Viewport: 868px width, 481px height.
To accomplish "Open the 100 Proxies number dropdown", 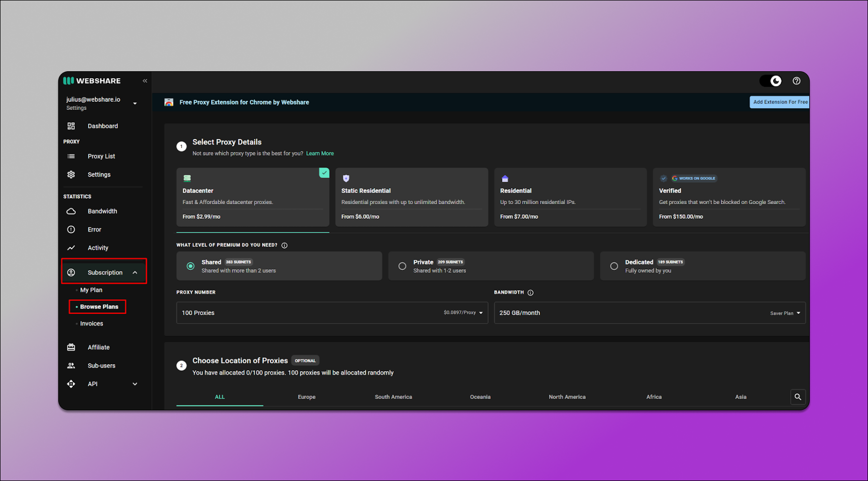I will (x=332, y=313).
